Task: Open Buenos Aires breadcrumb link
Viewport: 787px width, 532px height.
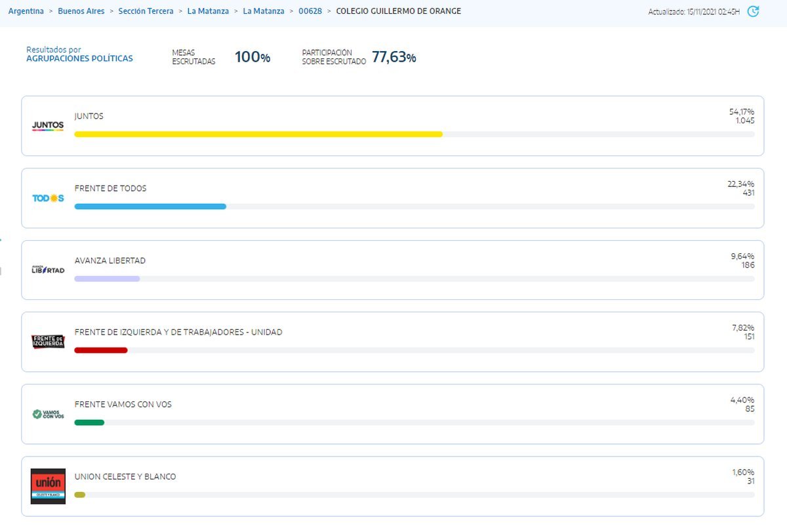Action: (81, 11)
